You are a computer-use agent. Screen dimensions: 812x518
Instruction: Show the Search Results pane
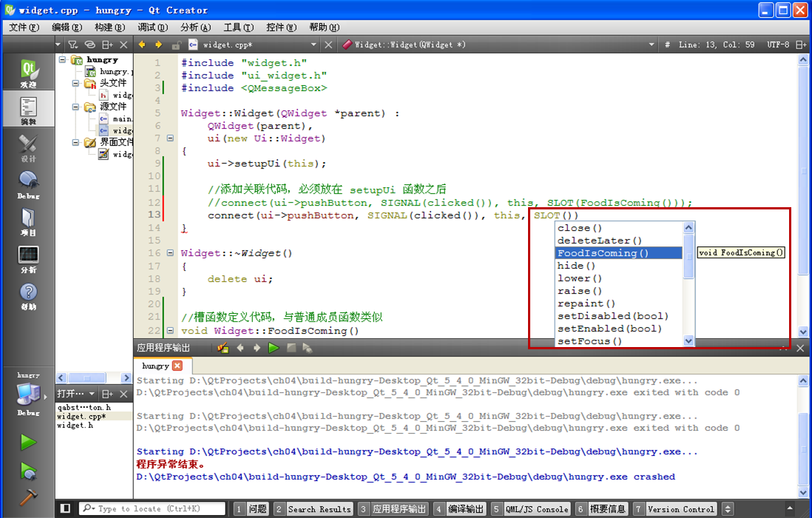[314, 509]
